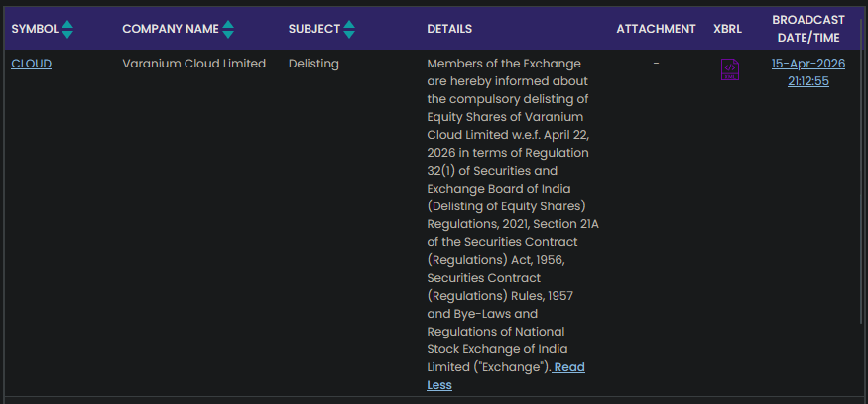Click the delisting details paragraph text
The image size is (868, 404).
[513, 215]
